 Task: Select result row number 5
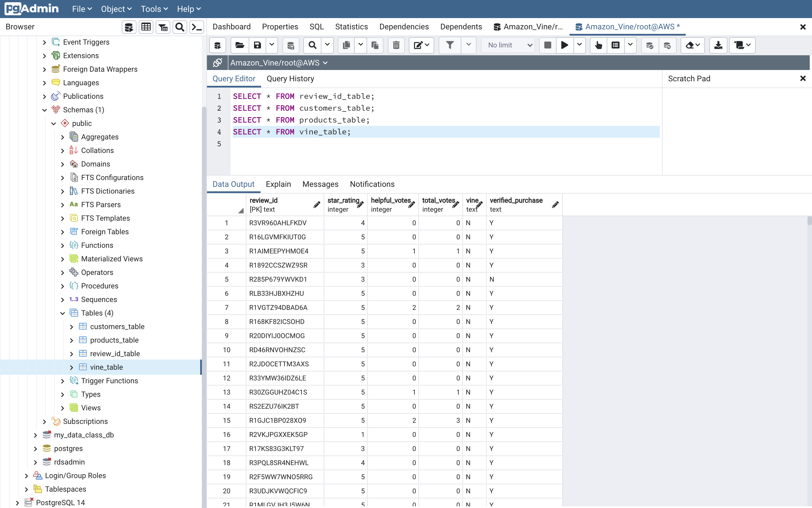pos(226,279)
